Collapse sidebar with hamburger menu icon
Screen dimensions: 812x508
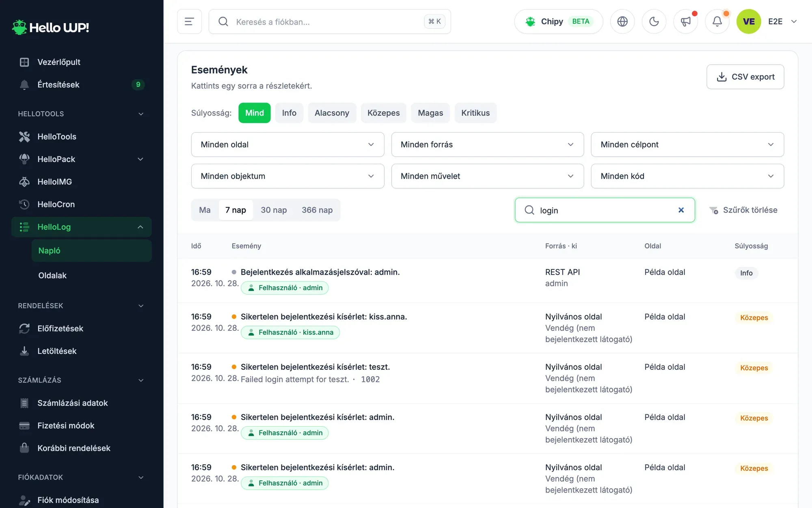pyautogui.click(x=189, y=22)
